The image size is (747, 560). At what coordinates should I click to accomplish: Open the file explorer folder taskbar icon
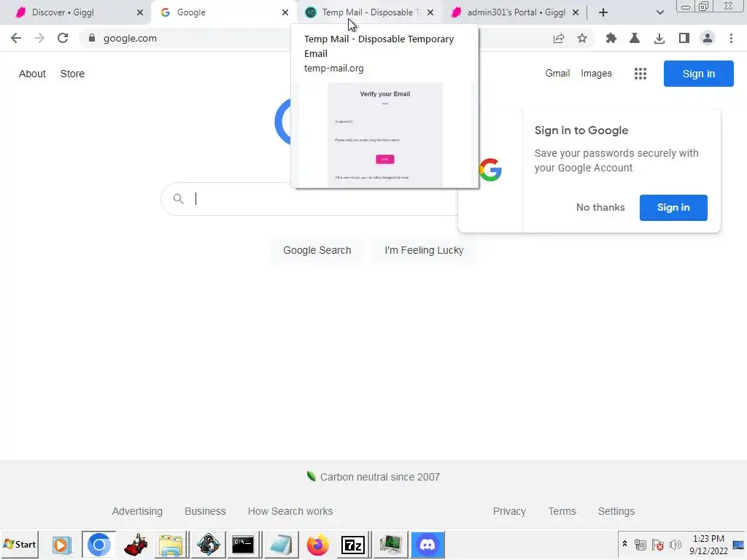point(171,544)
